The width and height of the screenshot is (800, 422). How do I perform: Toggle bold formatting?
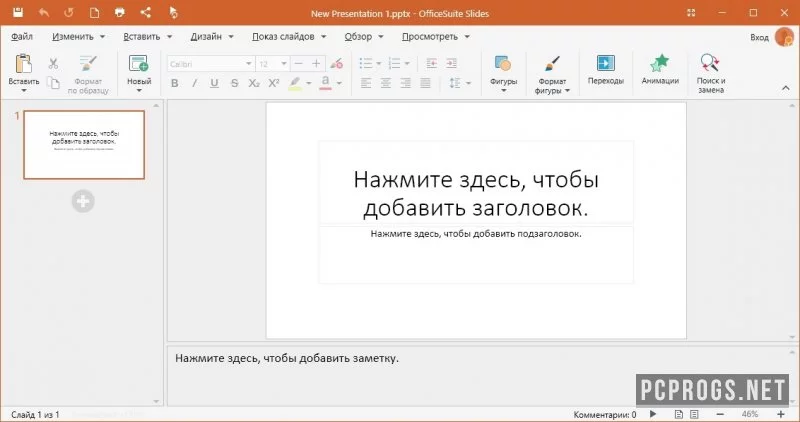click(x=174, y=83)
